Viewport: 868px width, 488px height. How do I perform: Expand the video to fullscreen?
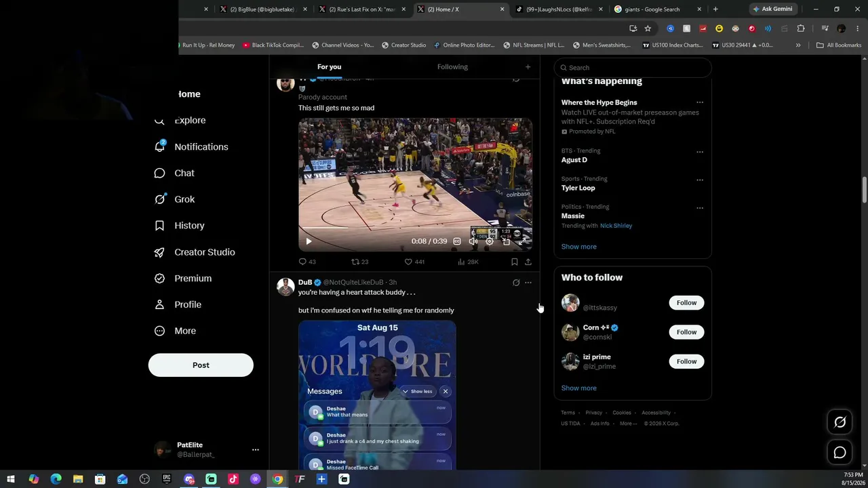[522, 241]
